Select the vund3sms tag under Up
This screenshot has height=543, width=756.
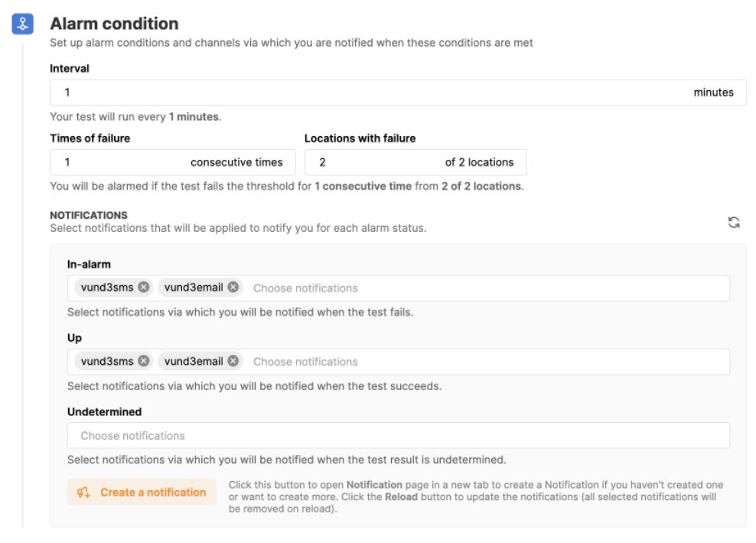pyautogui.click(x=106, y=361)
